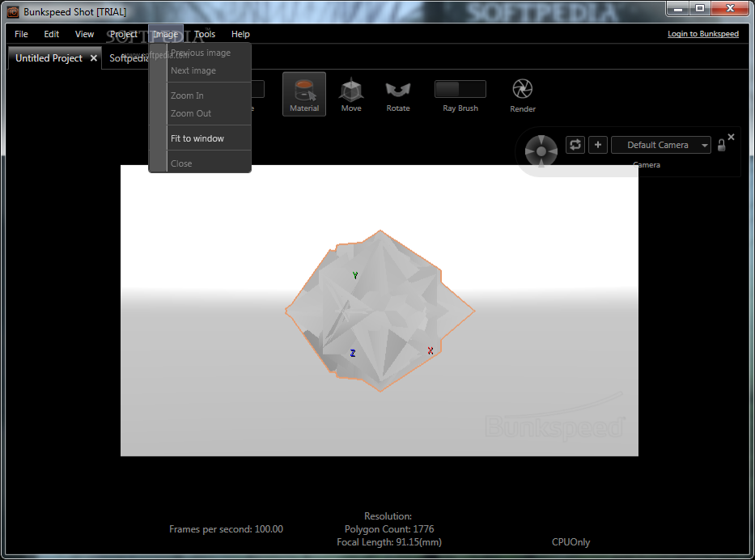Choose Fit to window menu entry
Image resolution: width=755 pixels, height=560 pixels.
[x=201, y=138]
